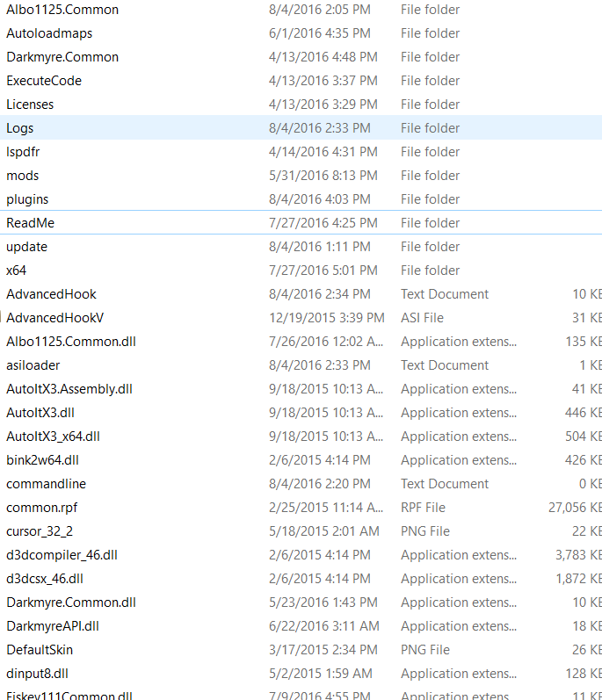
Task: Click the RPF File type cell
Action: coord(423,508)
